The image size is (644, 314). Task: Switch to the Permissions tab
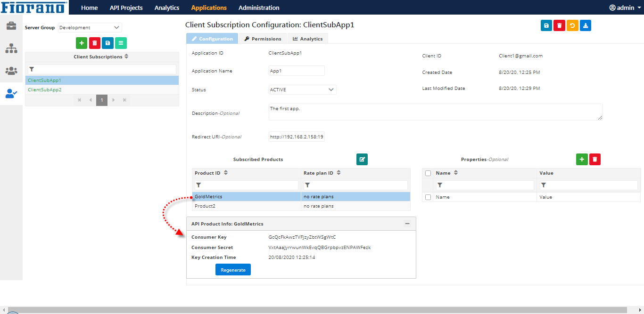[263, 39]
